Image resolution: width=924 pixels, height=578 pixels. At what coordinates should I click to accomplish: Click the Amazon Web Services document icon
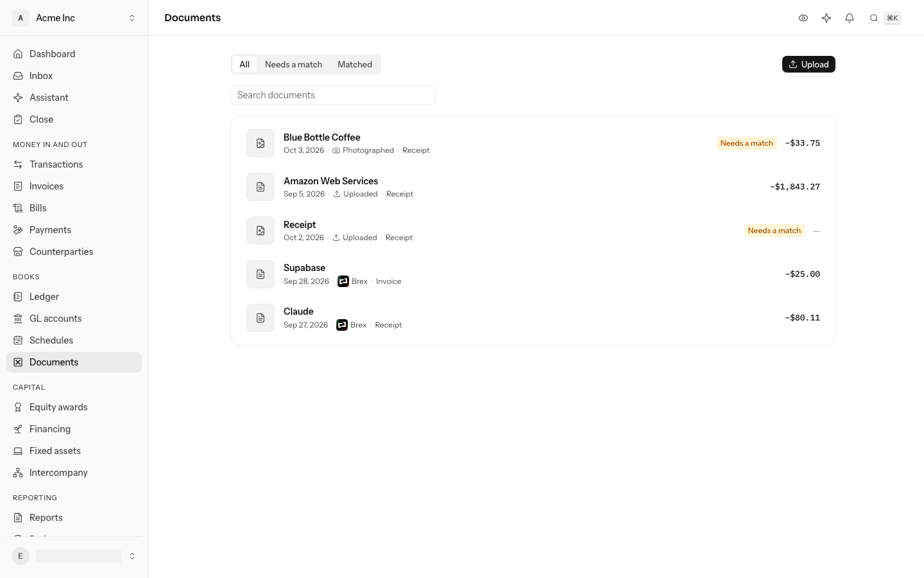(x=261, y=187)
